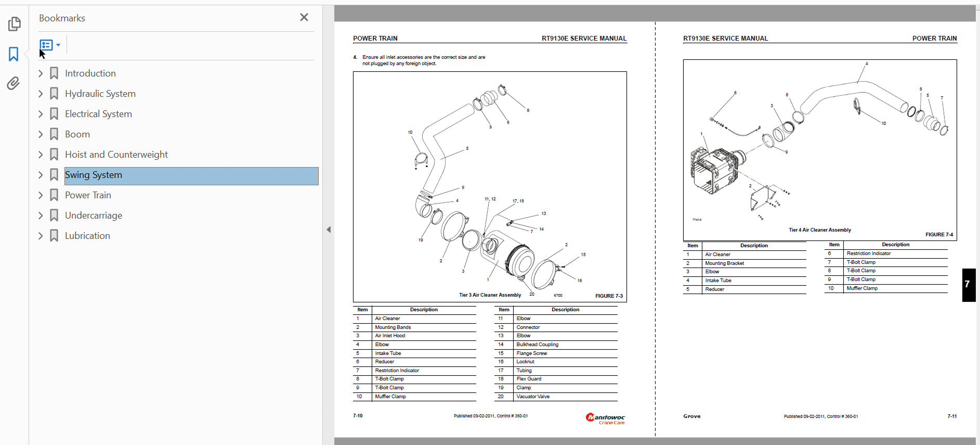The width and height of the screenshot is (980, 445).
Task: Toggle the Bookmarks panel icon in sidebar
Action: (x=14, y=54)
